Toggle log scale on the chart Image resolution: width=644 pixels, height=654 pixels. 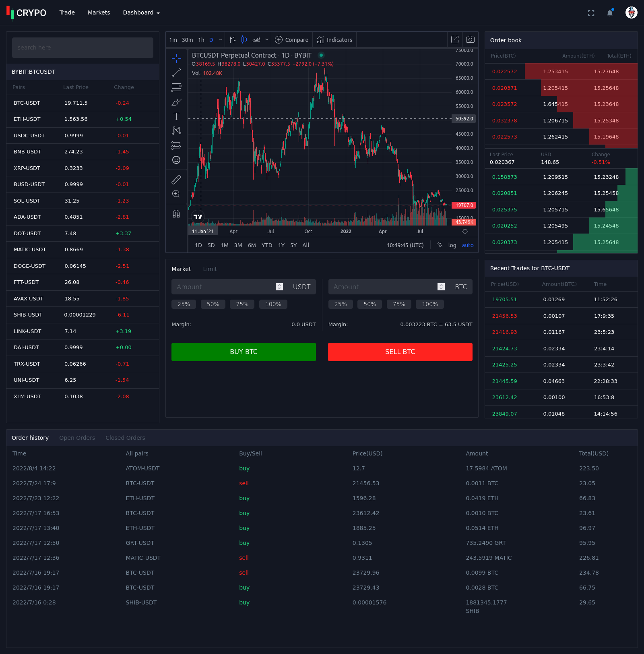point(452,245)
